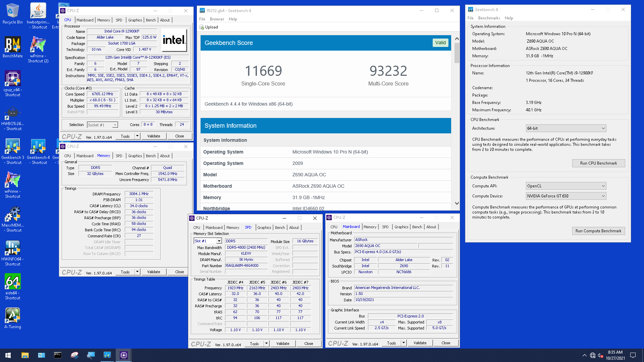Image resolution: width=644 pixels, height=362 pixels.
Task: Open the Compute Device NVIDIA GeForce dropdown
Action: (x=566, y=196)
